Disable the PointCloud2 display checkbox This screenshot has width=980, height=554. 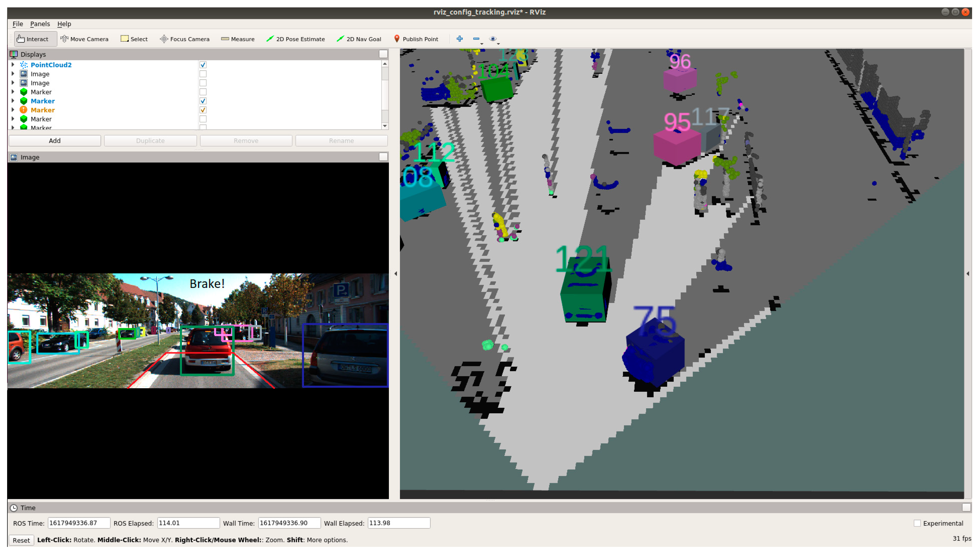click(203, 65)
